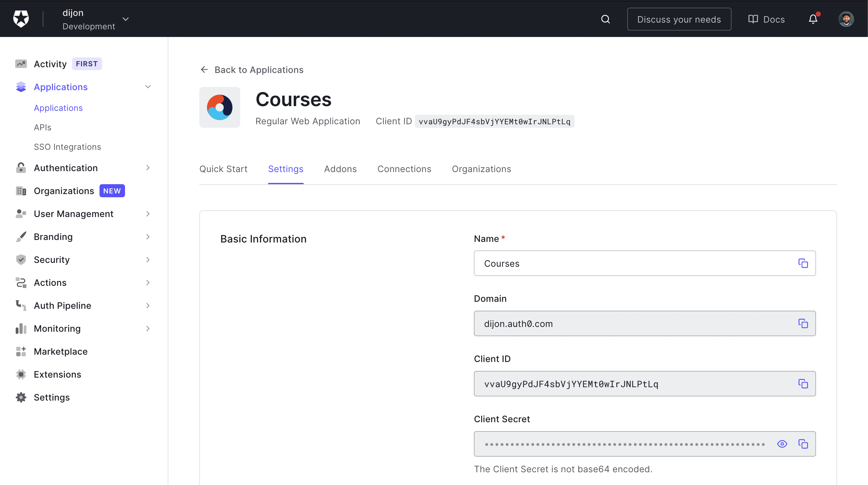Expand the Security chevron
Viewport: 868px width, 485px height.
point(148,260)
